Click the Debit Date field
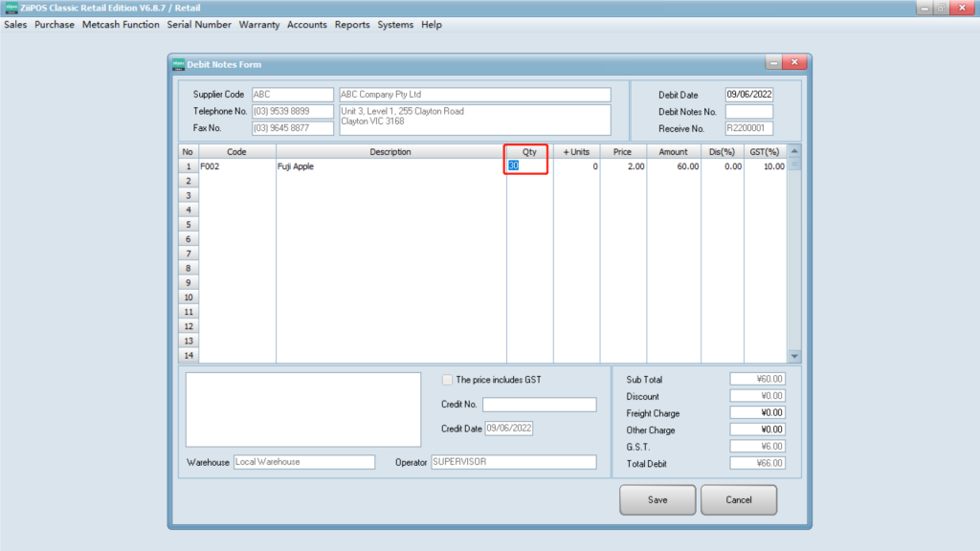The height and width of the screenshot is (551, 980). 748,95
